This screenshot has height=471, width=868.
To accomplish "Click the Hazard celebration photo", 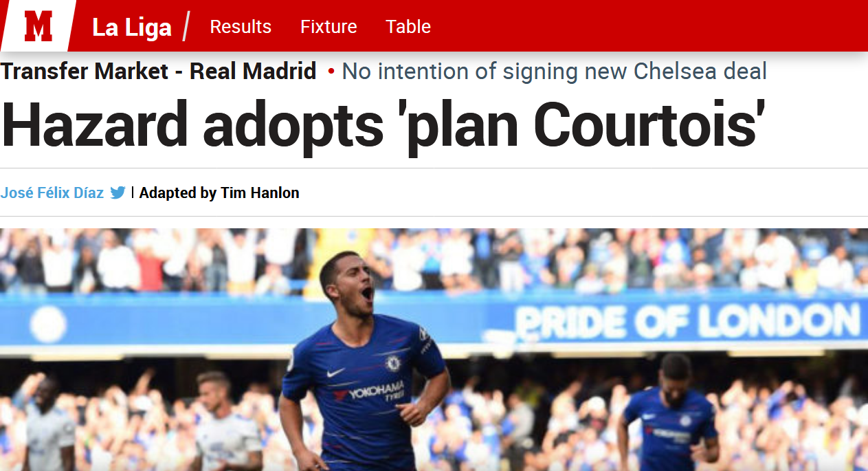I will (434, 349).
